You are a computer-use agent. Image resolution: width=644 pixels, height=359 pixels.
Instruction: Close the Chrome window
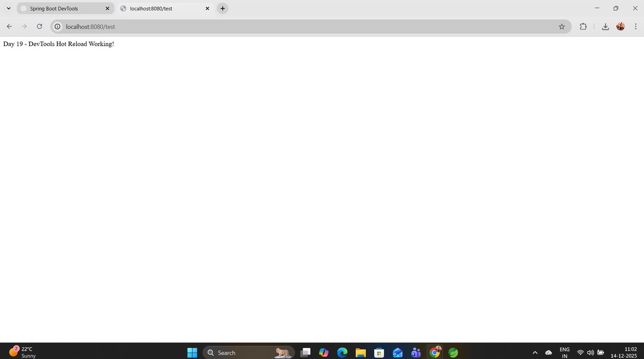[634, 8]
